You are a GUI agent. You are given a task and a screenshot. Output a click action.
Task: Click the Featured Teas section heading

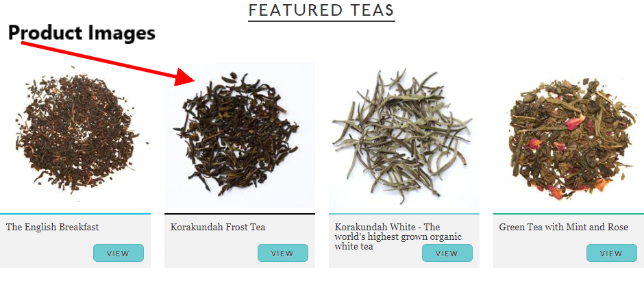tap(321, 10)
